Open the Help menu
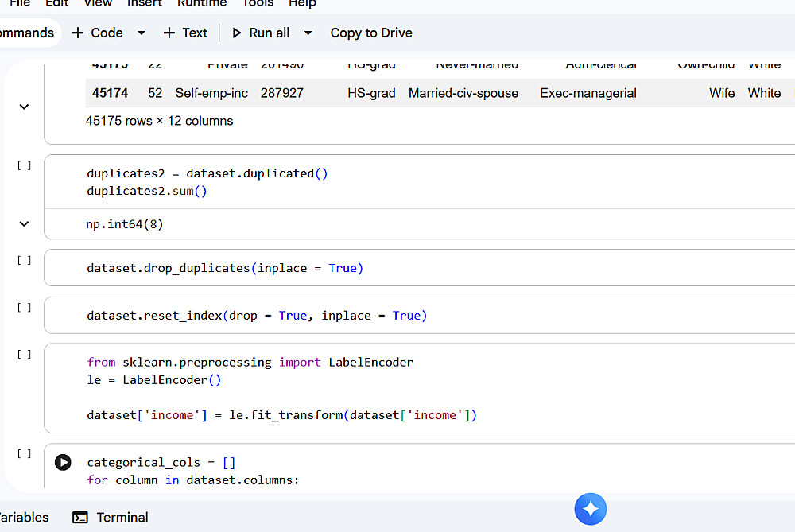The image size is (795, 532). [x=302, y=3]
